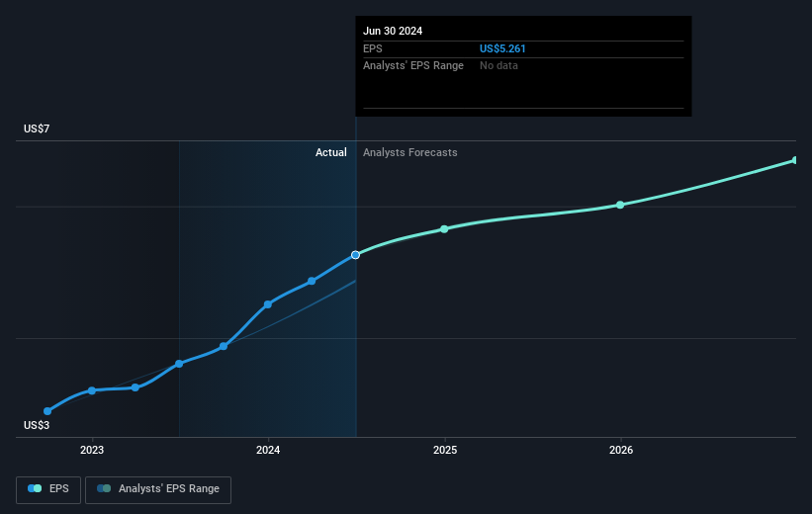Screen dimensions: 812x514
Task: Click the EPS tooltip row label
Action: point(372,48)
